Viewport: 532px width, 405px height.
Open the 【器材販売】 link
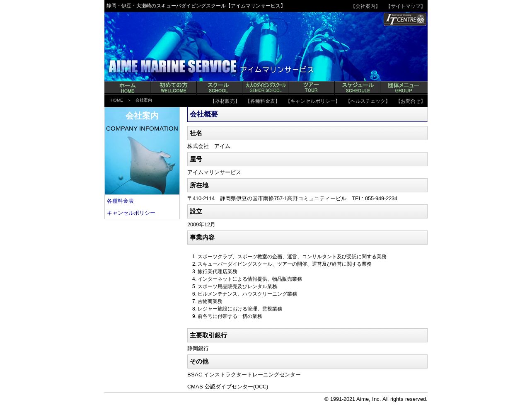pos(225,101)
